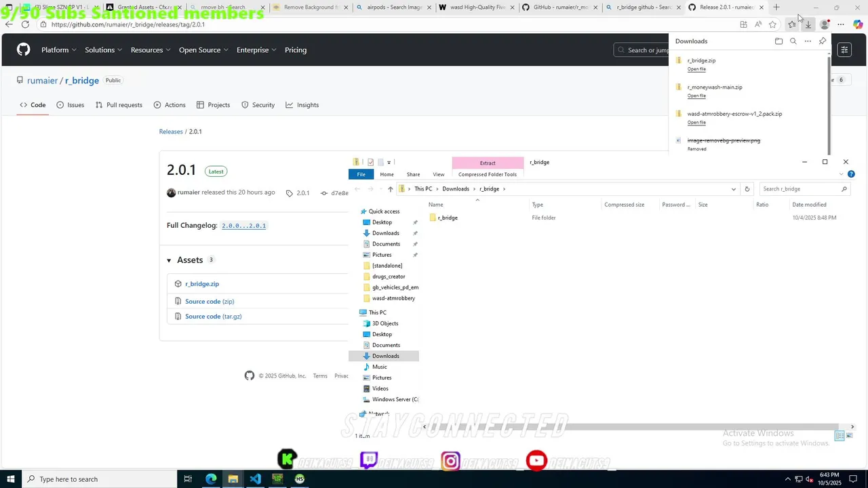Show hidden system tray icons
868x488 pixels.
787,479
